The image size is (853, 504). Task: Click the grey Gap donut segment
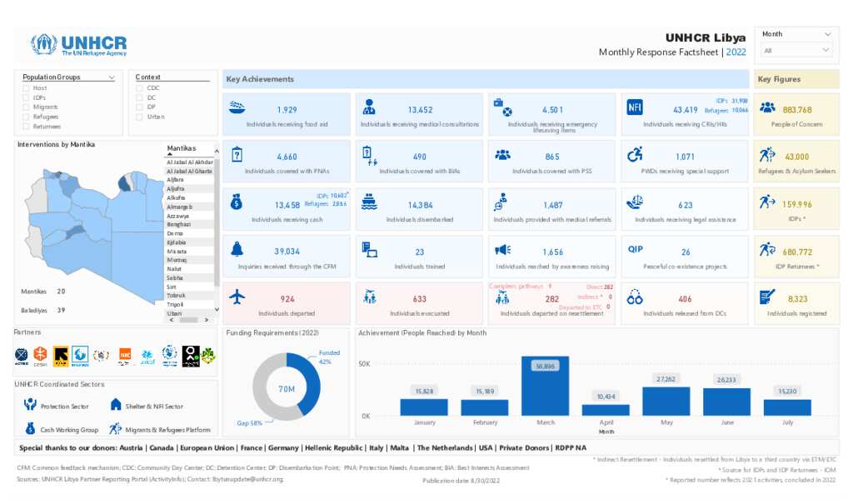coord(262,389)
